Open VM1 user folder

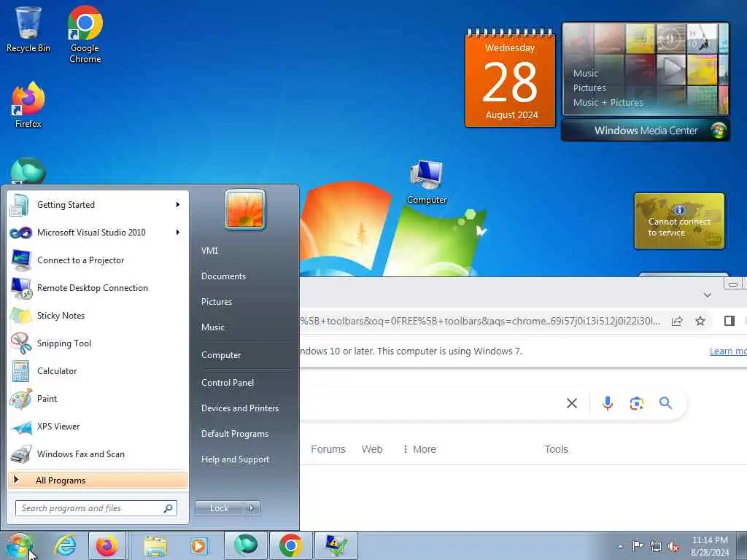(x=209, y=251)
